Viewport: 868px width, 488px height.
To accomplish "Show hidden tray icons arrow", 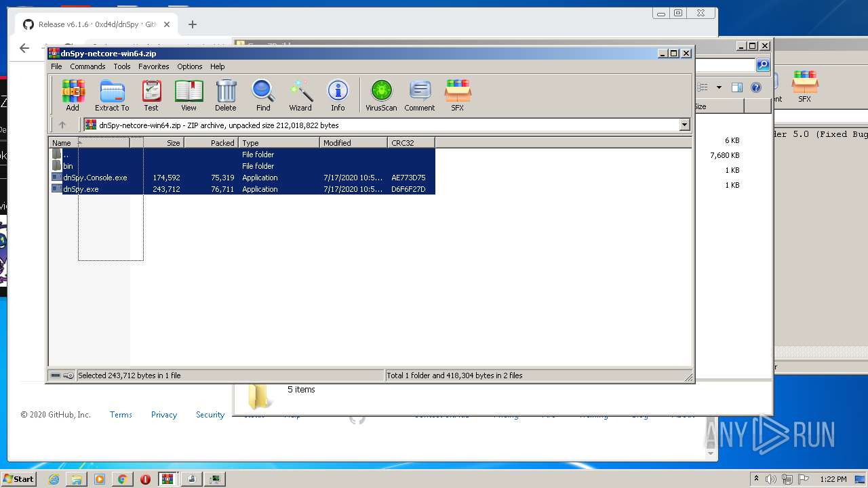I will [x=756, y=479].
